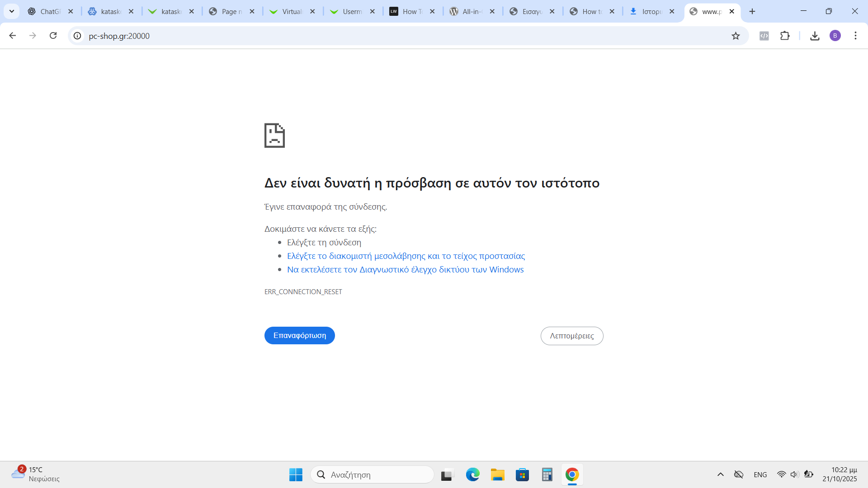Switch to the ChatGPT tab

tap(45, 11)
